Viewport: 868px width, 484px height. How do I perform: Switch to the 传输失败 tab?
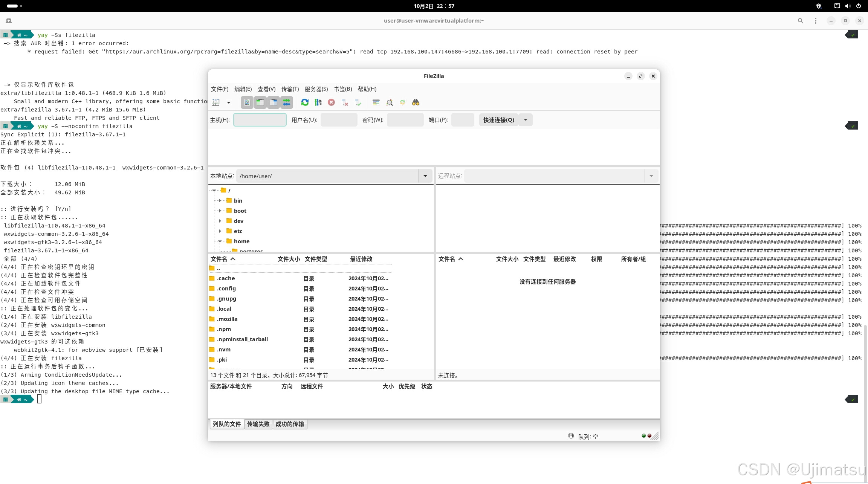click(258, 424)
